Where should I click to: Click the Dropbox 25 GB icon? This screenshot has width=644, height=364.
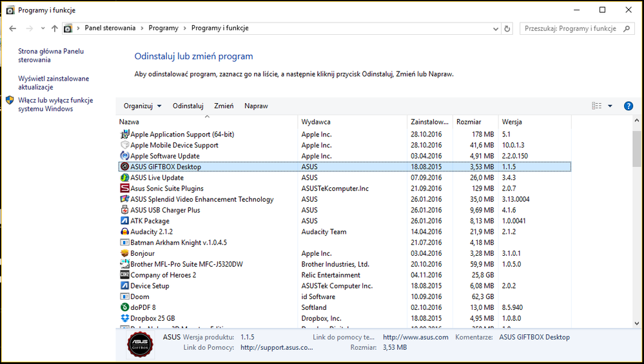coord(124,318)
